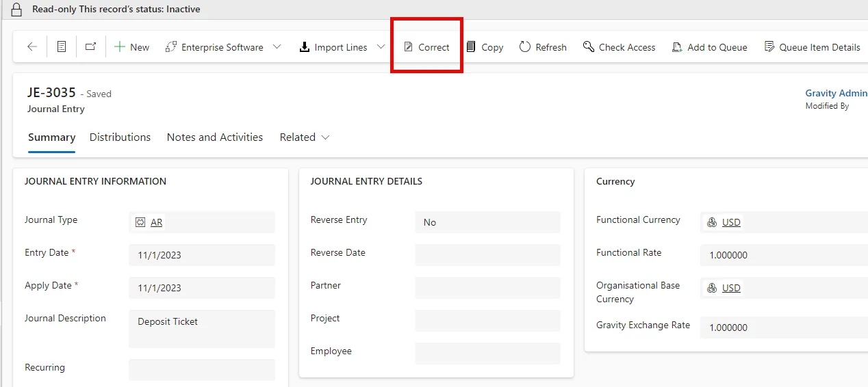Viewport: 868px width, 387px height.
Task: Open the Notes and Activities tab
Action: coord(215,137)
